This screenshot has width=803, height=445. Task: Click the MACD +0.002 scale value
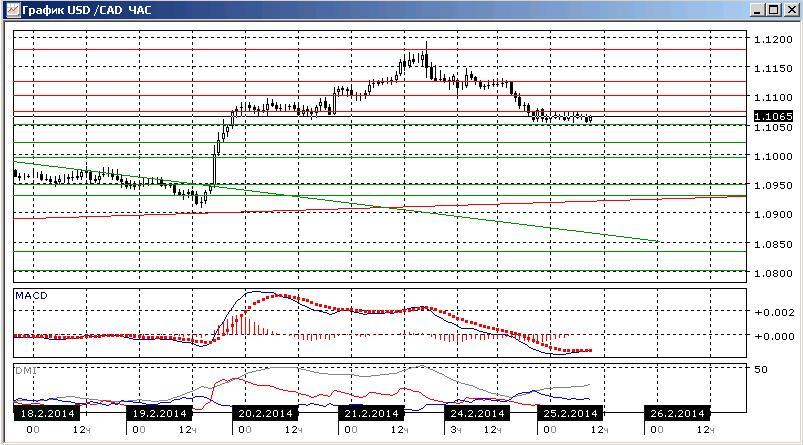point(774,312)
